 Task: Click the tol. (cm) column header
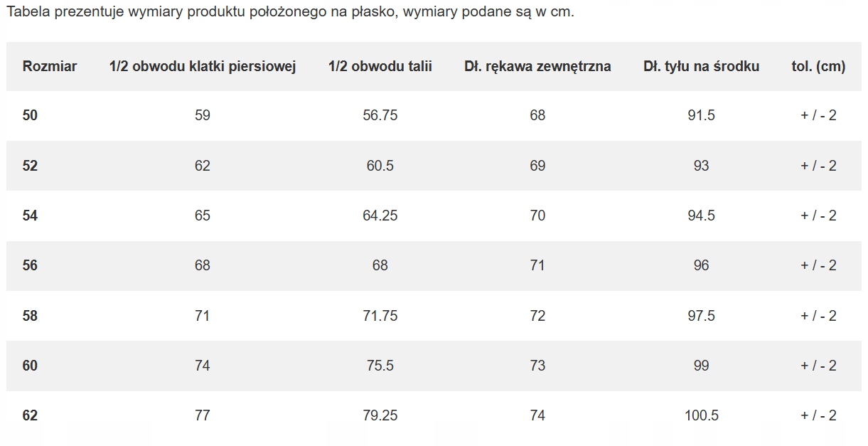point(818,66)
